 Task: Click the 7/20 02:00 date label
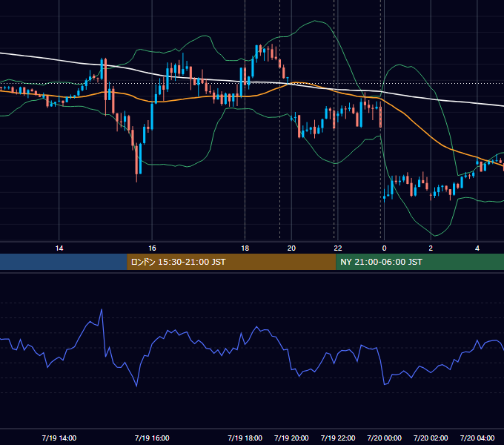[431, 438]
